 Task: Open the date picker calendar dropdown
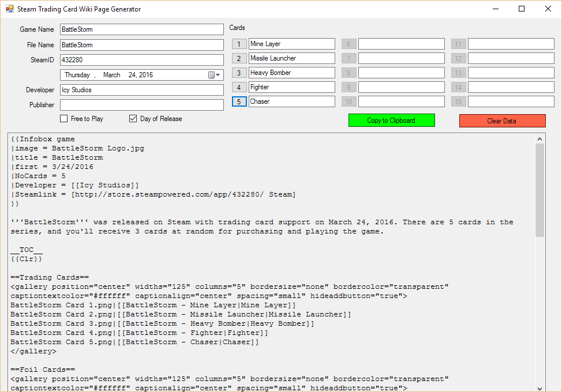point(214,75)
